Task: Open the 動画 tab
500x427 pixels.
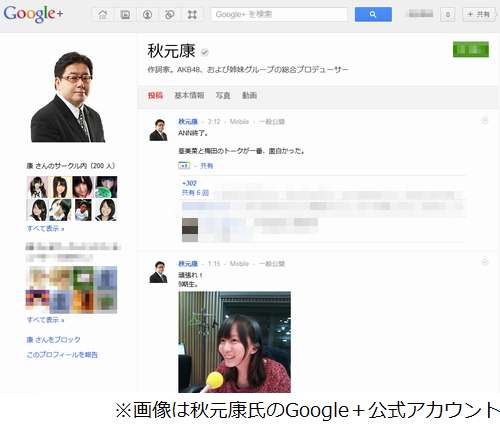Action: (x=249, y=96)
